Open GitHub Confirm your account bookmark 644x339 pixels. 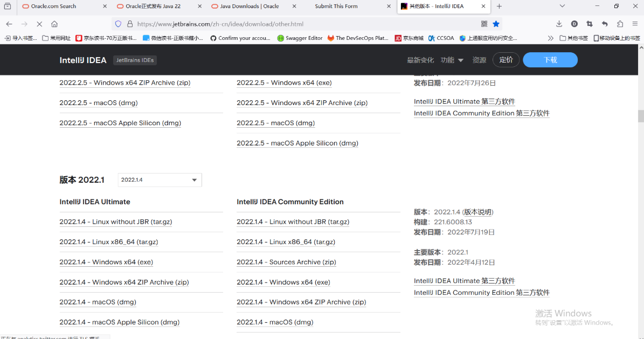coord(240,38)
